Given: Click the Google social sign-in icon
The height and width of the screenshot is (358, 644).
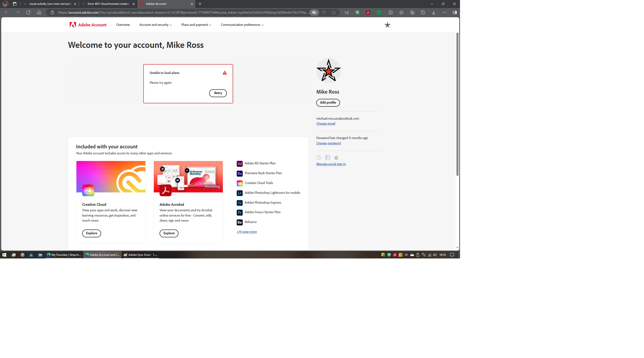Looking at the screenshot, I should point(319,157).
